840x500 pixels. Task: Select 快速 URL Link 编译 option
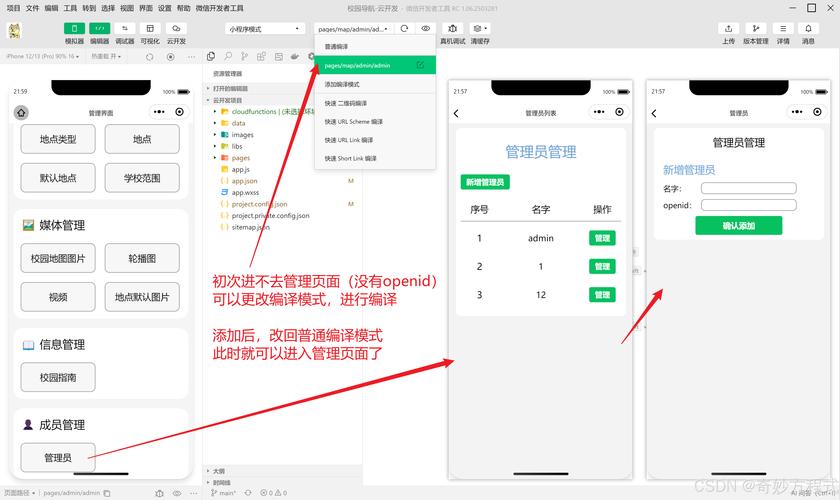(375, 140)
